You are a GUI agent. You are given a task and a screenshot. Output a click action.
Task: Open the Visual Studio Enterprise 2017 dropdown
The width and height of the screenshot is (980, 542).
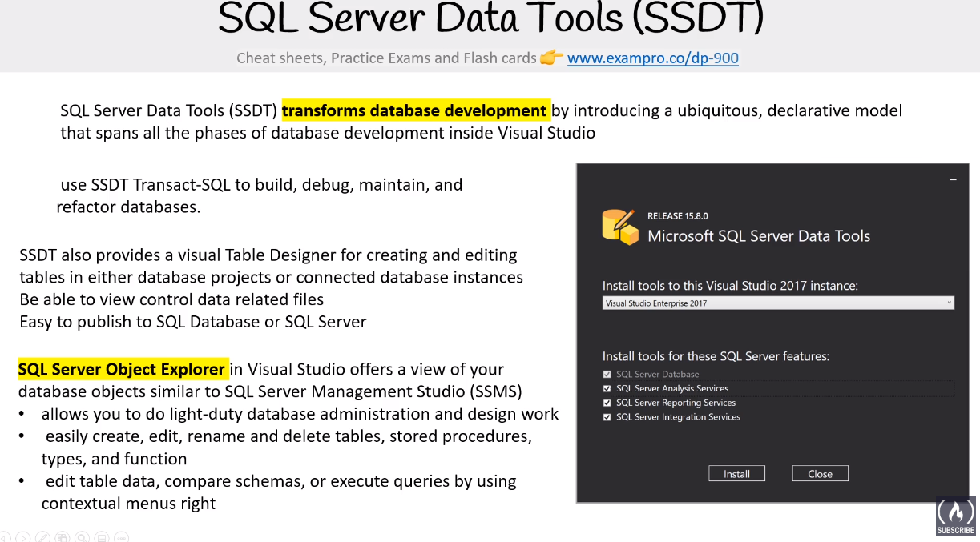778,303
